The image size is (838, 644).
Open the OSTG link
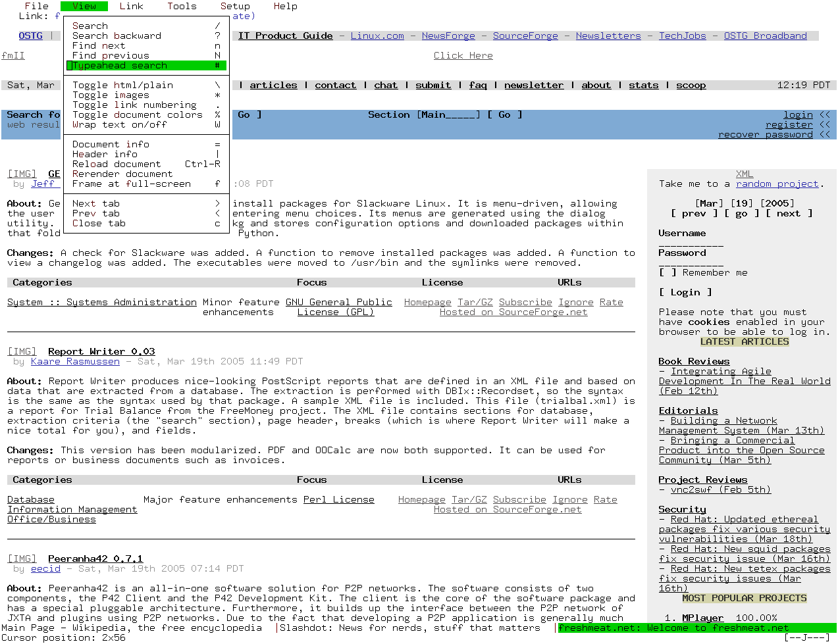point(31,36)
